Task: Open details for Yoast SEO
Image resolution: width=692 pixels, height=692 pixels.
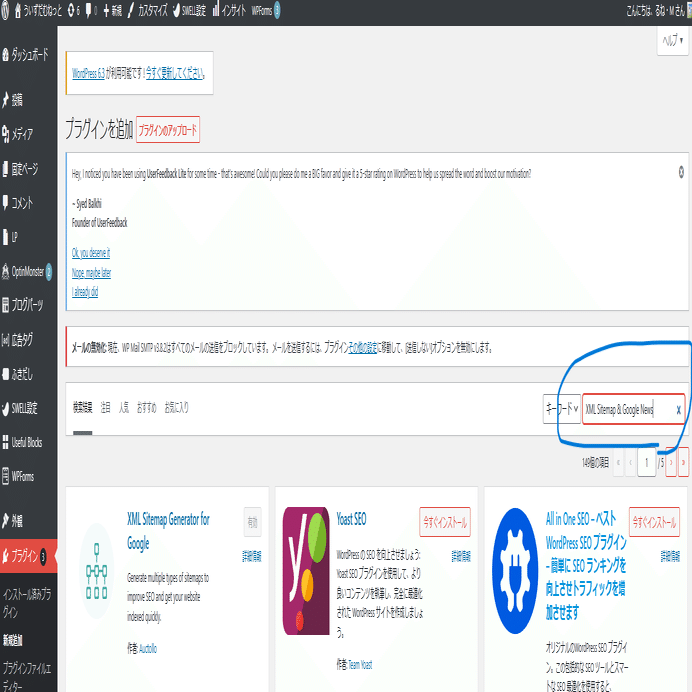Action: coord(461,557)
